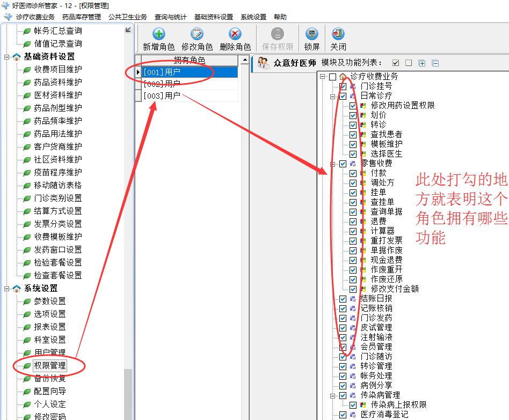
Task: Collapse the 日常诊疗 tree node
Action: point(333,96)
